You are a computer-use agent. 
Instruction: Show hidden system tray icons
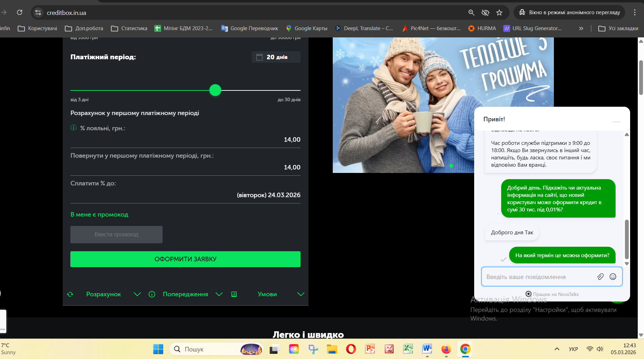(x=557, y=349)
